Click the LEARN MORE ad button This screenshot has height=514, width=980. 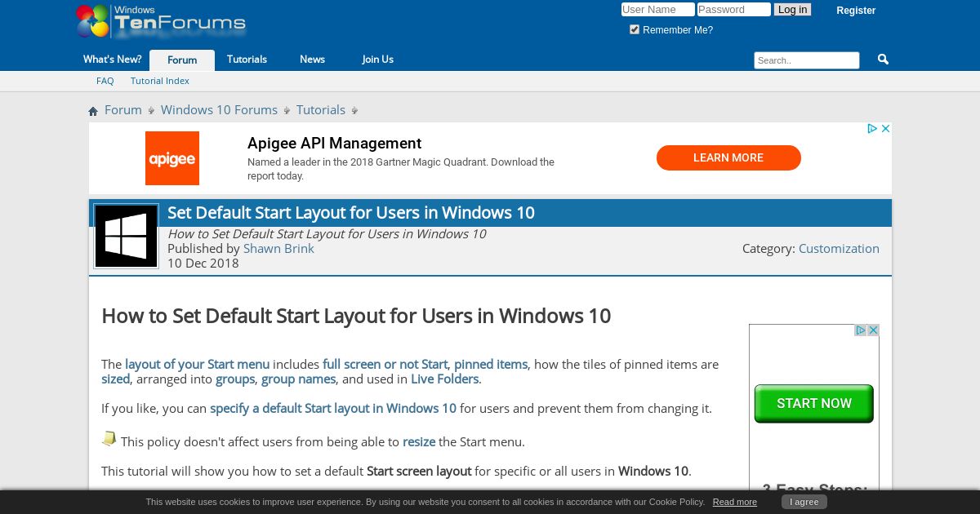[728, 158]
